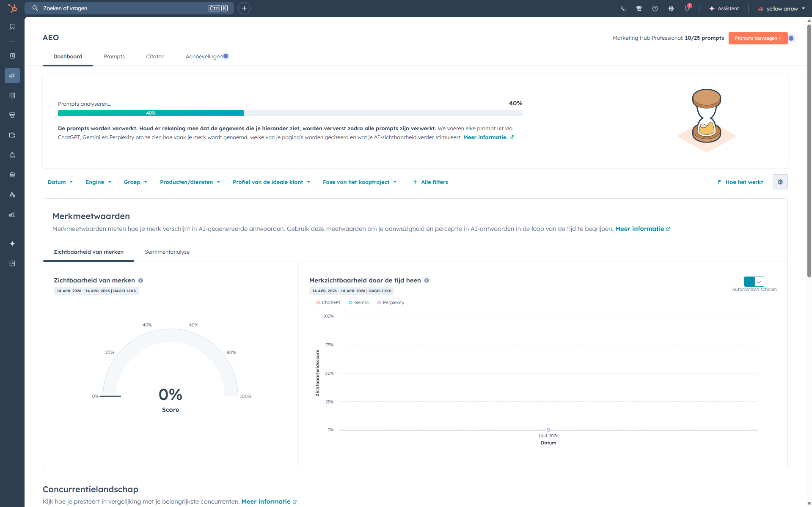Open the Development code sidebar icon
Screen dimensions: 812x507
(12, 263)
